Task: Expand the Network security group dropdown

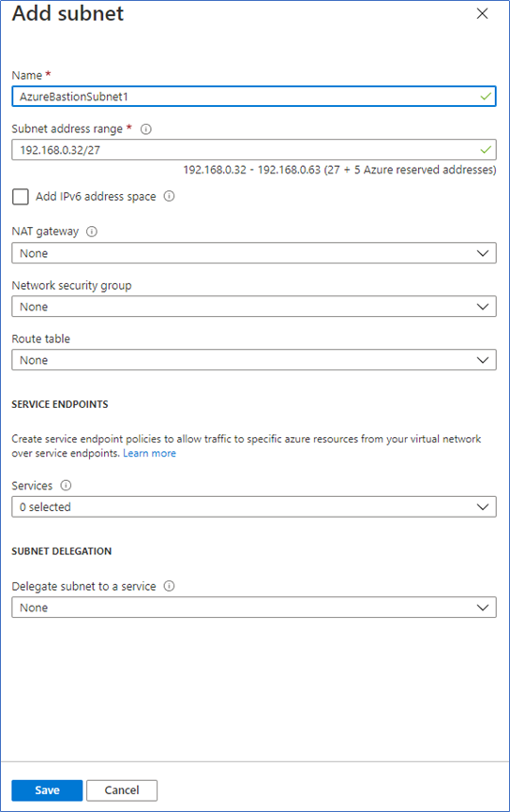Action: click(x=254, y=307)
